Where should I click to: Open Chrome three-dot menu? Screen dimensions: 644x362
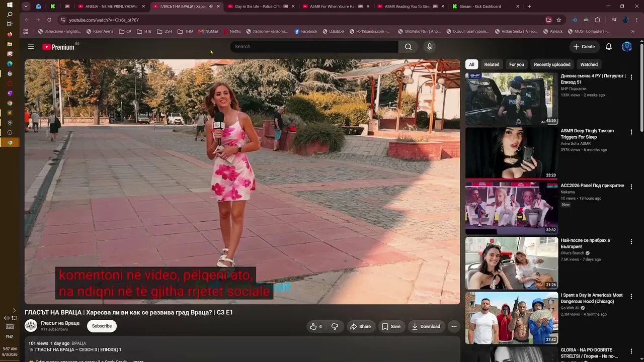(637, 20)
